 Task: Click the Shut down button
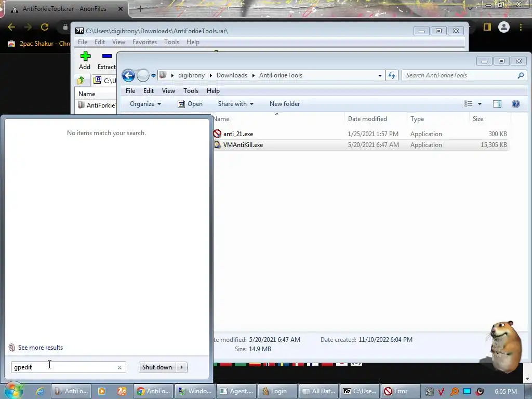[x=157, y=367]
